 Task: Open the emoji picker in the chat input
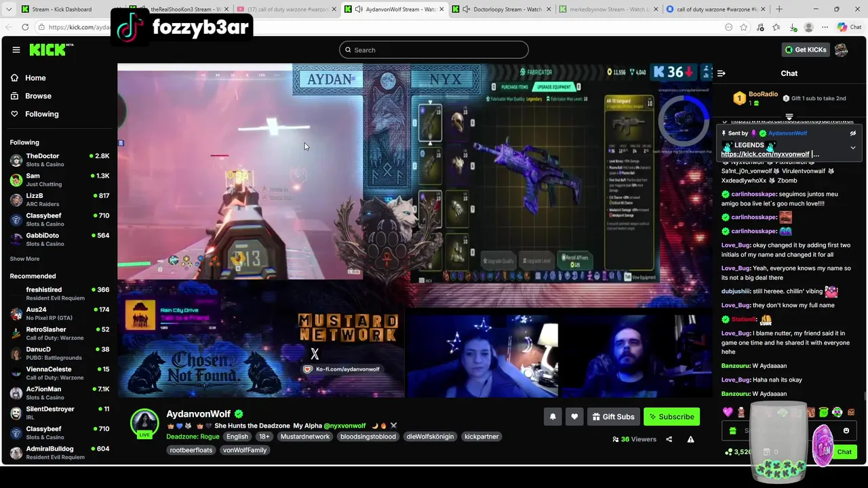[x=846, y=430]
